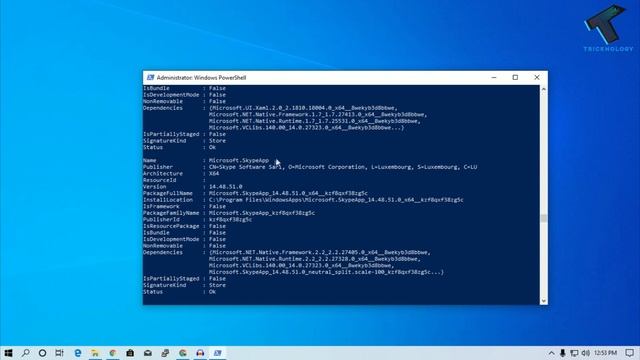Open File Explorer from the taskbar
This screenshot has height=360, width=640.
click(x=95, y=353)
